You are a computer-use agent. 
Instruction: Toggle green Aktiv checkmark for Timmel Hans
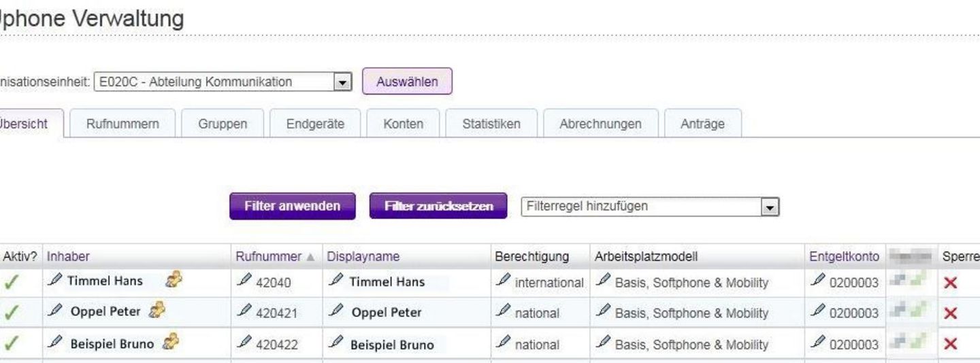11,282
